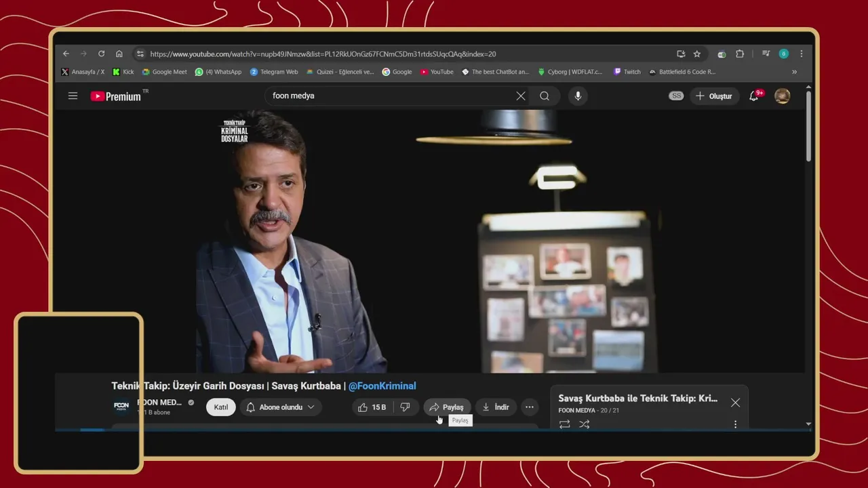
Task: Click the SS badge near Oluştur
Action: click(x=676, y=96)
